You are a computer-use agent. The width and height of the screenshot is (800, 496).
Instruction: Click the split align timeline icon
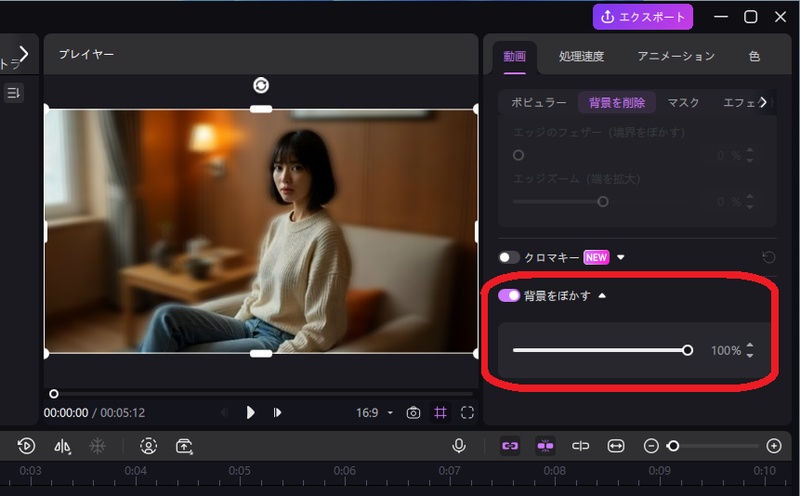click(580, 446)
